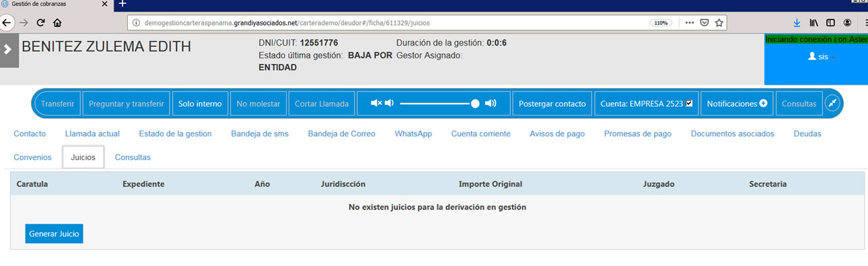
Task: Open Notificaciones plus button
Action: pos(737,104)
